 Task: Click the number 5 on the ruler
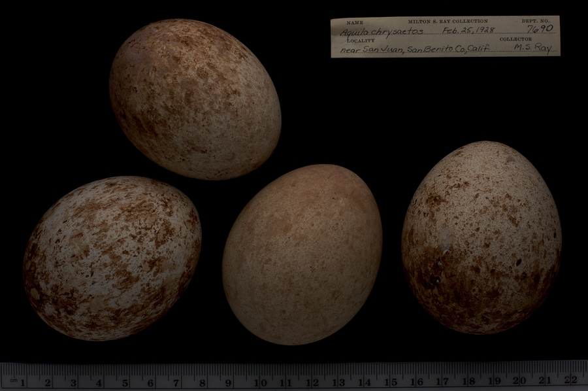(125, 382)
